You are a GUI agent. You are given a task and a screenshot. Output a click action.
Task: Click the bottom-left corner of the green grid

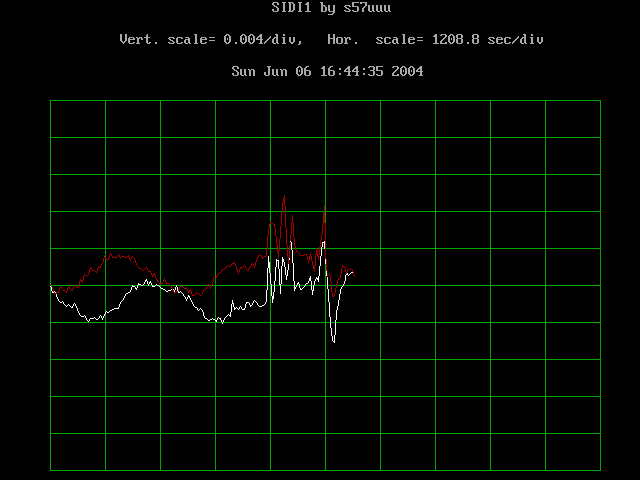51,470
